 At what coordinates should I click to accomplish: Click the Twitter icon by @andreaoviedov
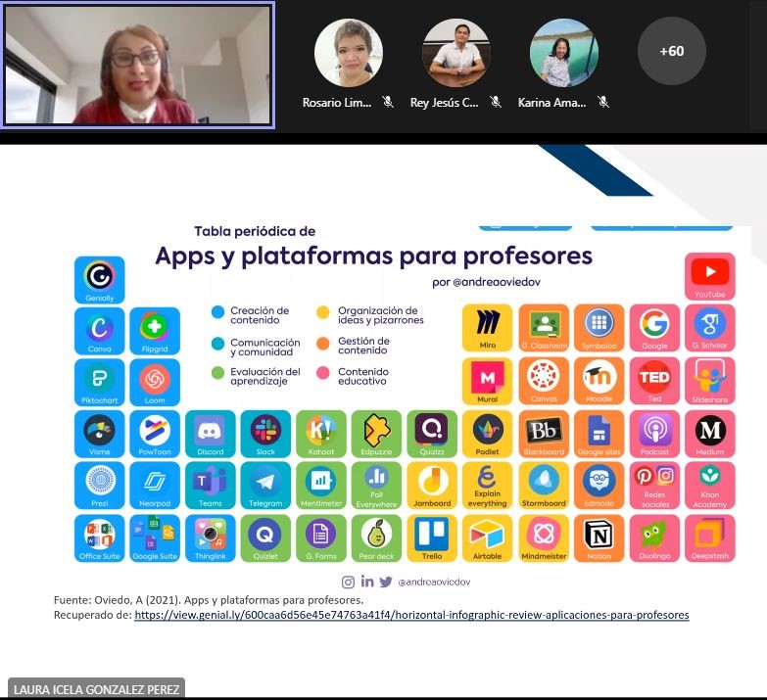tap(385, 582)
